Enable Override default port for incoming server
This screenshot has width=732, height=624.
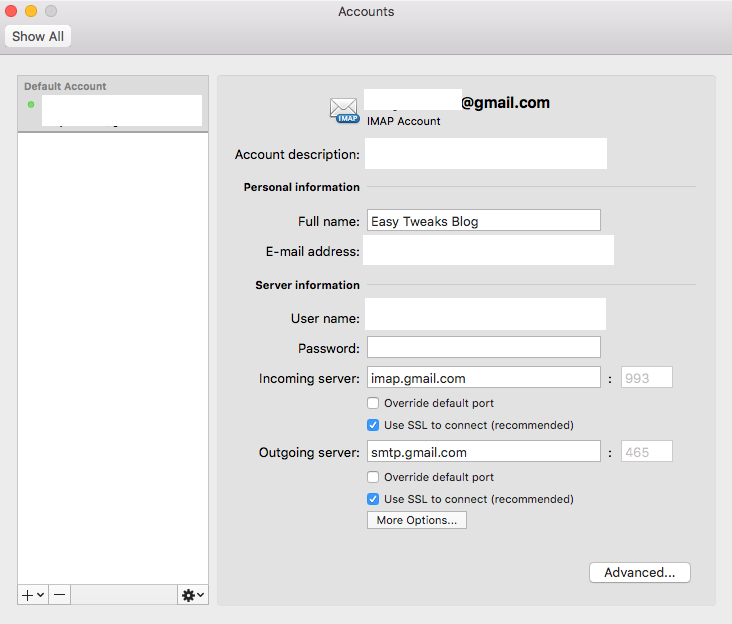pos(373,403)
